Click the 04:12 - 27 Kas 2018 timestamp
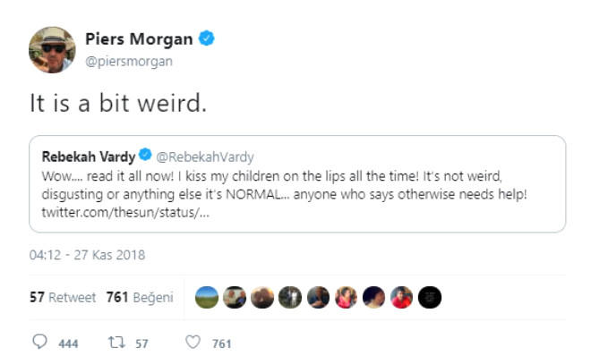Image resolution: width=591 pixels, height=364 pixels. [87, 255]
